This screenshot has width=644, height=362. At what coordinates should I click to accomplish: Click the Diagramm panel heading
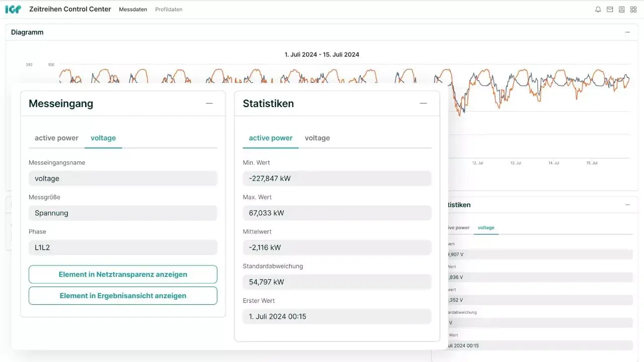pyautogui.click(x=27, y=32)
